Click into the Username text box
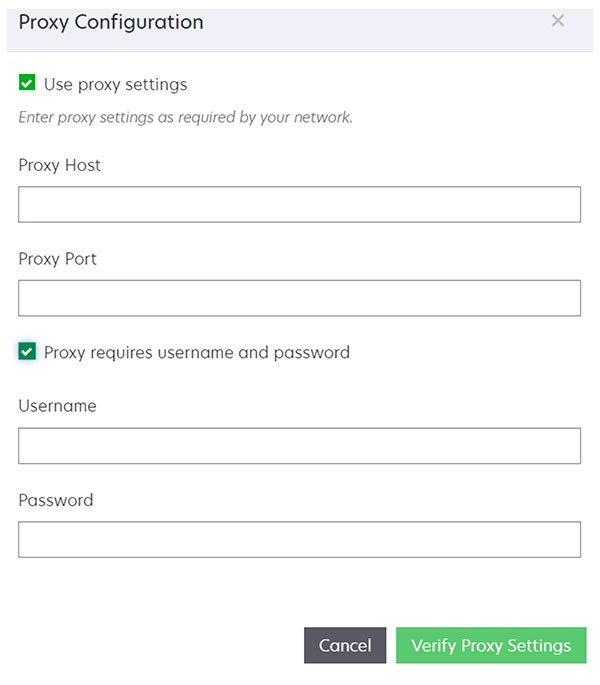Screen dimensions: 600x685 [x=299, y=446]
